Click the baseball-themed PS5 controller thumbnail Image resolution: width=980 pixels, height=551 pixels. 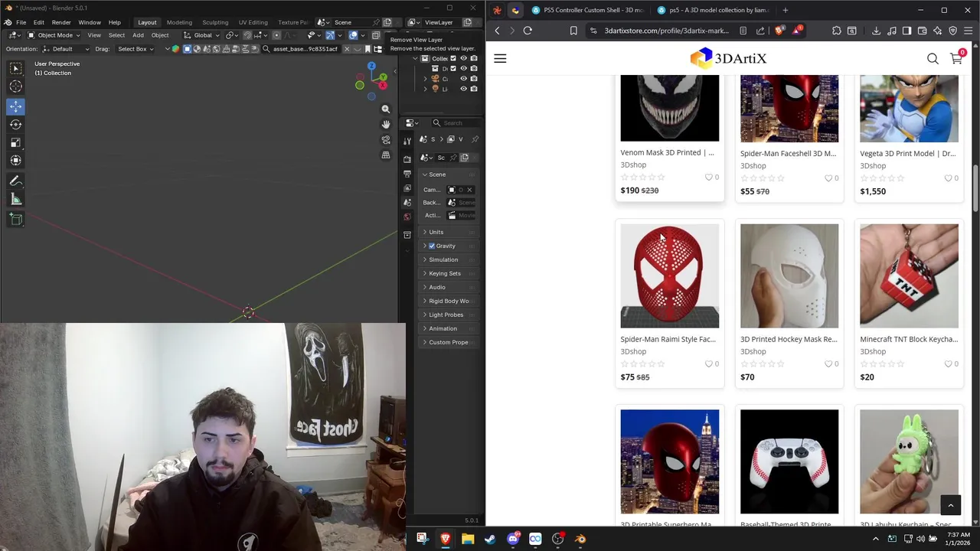click(789, 461)
